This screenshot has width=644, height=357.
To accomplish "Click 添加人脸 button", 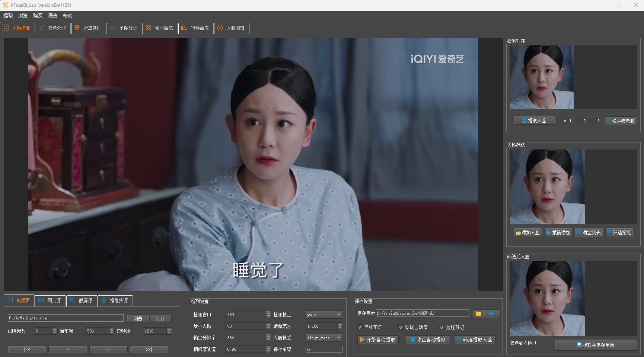I will point(528,232).
